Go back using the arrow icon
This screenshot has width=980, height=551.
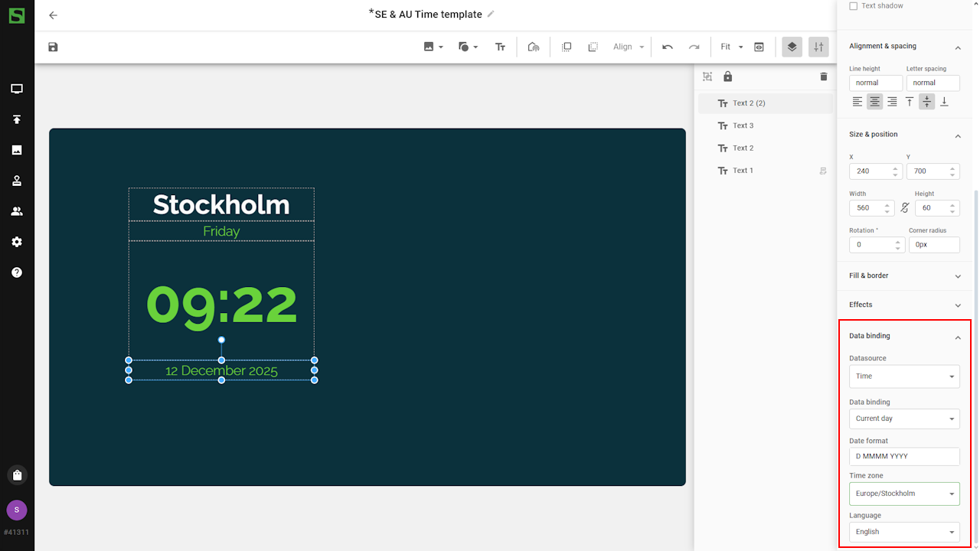point(53,15)
